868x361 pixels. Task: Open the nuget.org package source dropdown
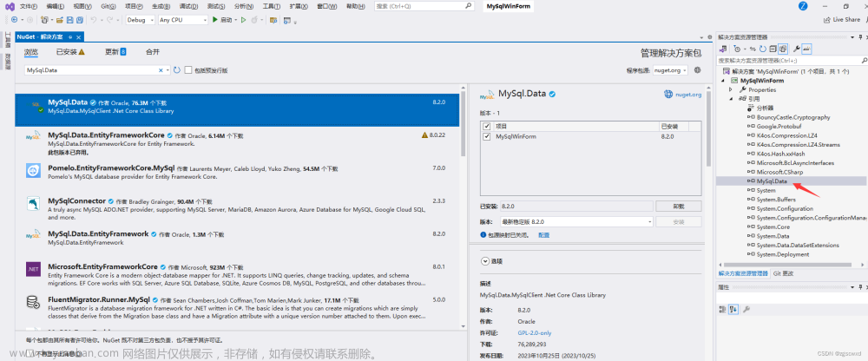(x=670, y=70)
